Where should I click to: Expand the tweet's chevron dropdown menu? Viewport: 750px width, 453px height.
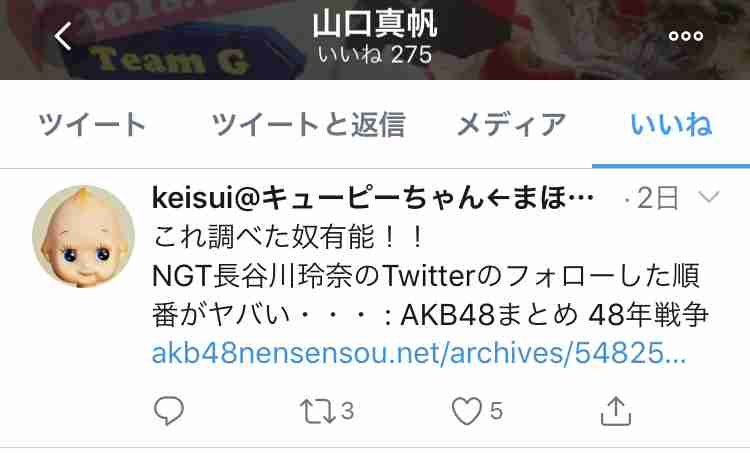pyautogui.click(x=708, y=196)
